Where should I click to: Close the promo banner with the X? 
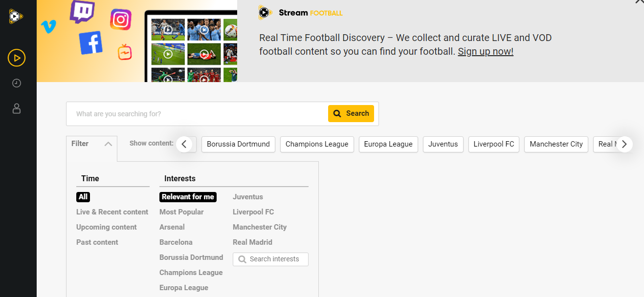[640, 2]
